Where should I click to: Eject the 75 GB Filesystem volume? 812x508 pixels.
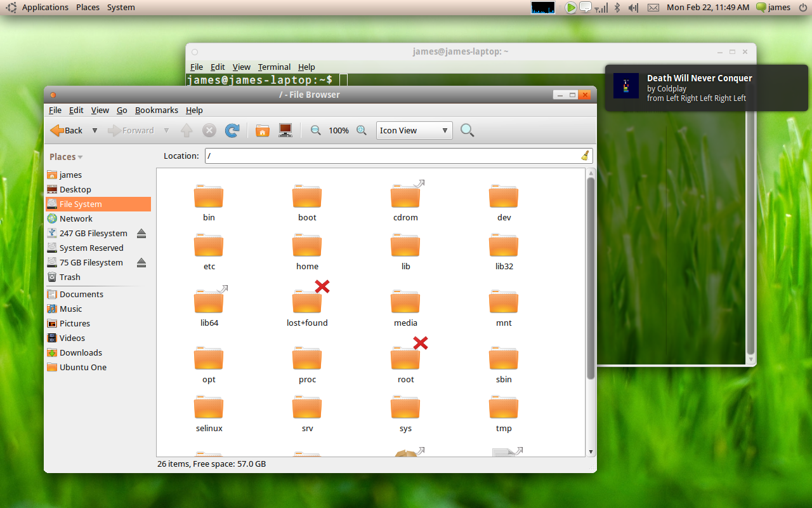141,262
